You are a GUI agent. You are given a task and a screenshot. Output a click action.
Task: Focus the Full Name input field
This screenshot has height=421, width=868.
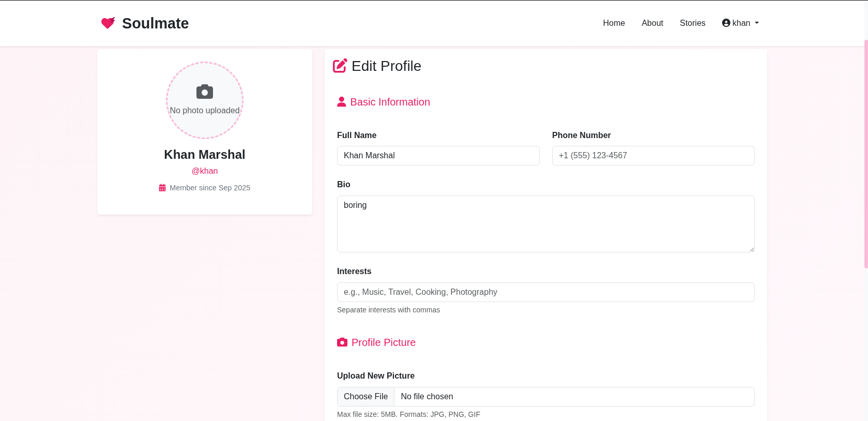(x=438, y=156)
